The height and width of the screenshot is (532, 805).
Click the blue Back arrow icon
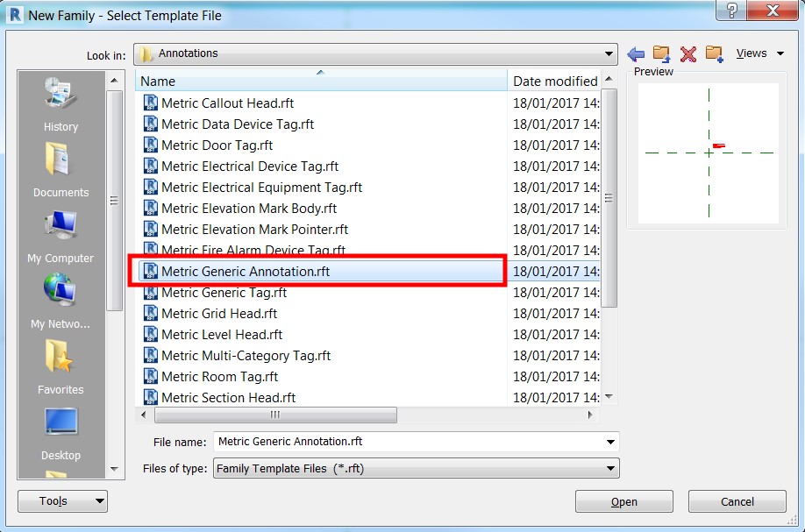pos(636,53)
